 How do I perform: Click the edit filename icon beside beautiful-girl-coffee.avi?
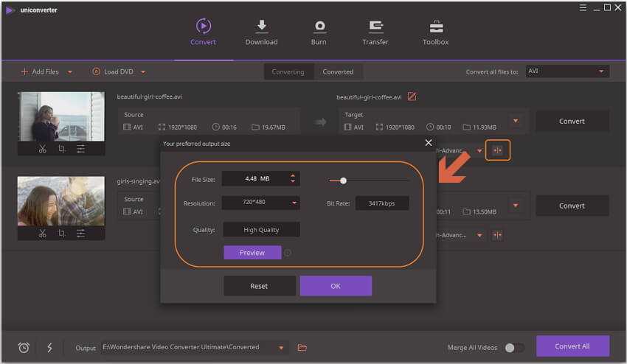[412, 97]
